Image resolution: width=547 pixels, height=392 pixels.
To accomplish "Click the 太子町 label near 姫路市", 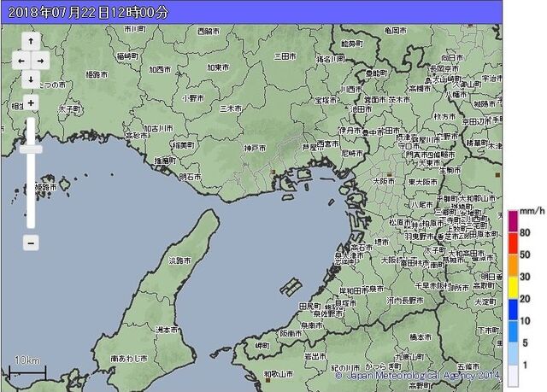I will tap(69, 109).
